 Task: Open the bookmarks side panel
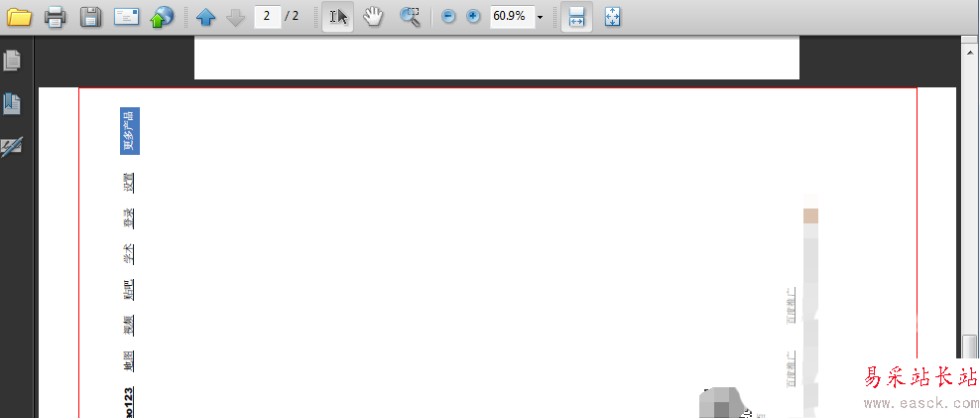pyautogui.click(x=12, y=103)
